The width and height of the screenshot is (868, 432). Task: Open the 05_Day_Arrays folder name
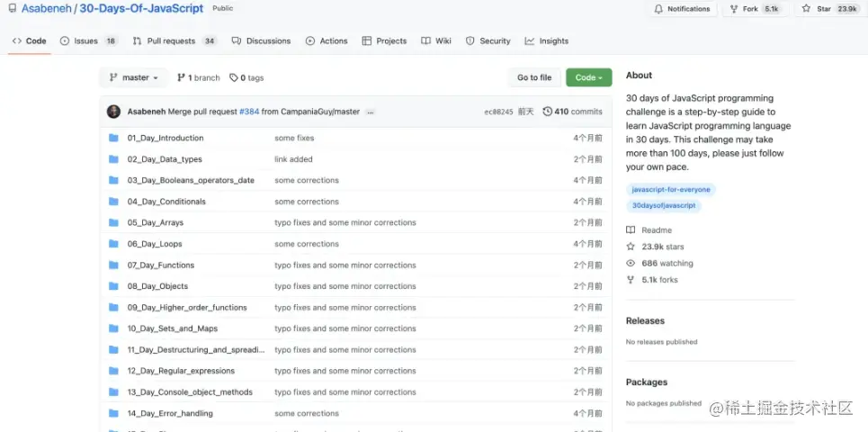(155, 222)
